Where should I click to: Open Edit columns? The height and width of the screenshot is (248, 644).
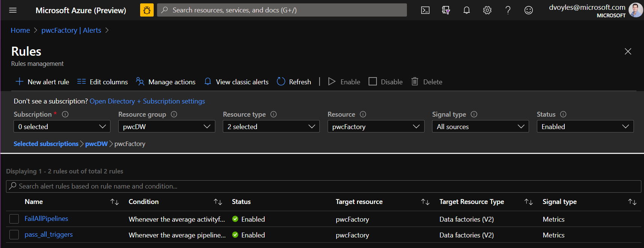[103, 82]
